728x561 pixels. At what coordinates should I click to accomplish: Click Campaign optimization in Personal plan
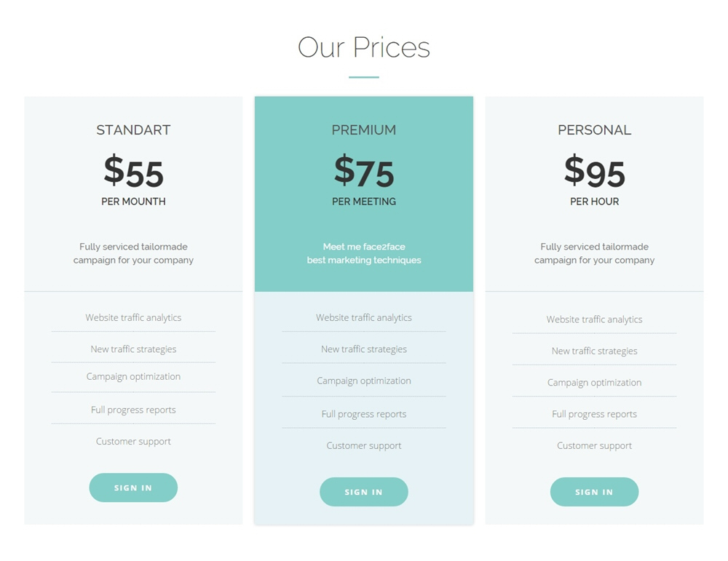point(594,383)
